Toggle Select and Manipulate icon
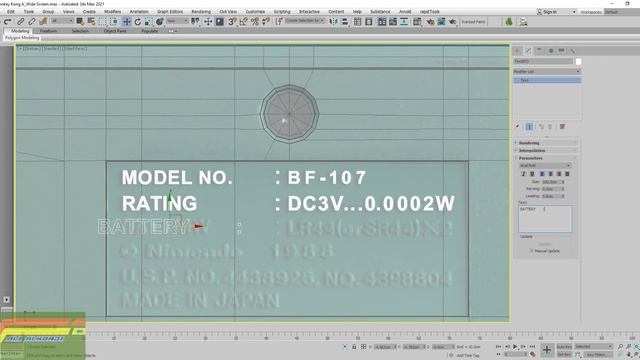This screenshot has width=640, height=360. tap(208, 21)
